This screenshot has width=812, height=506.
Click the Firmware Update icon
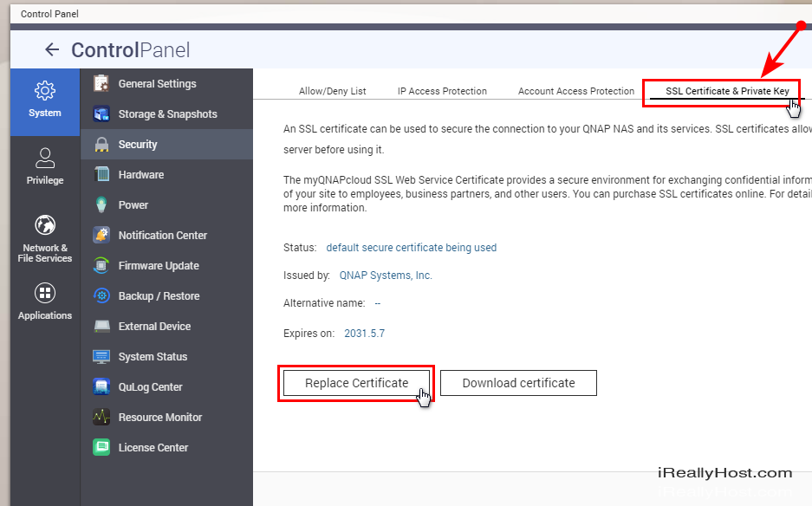tap(101, 266)
